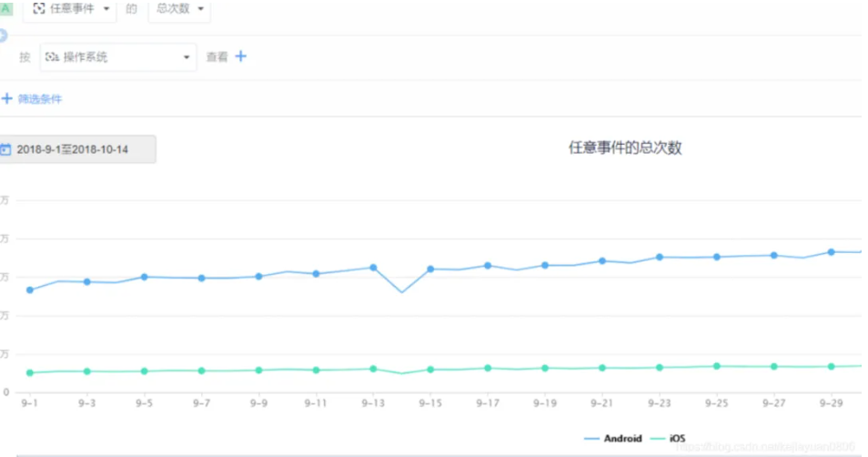Click the plus icon next to 查看

241,56
